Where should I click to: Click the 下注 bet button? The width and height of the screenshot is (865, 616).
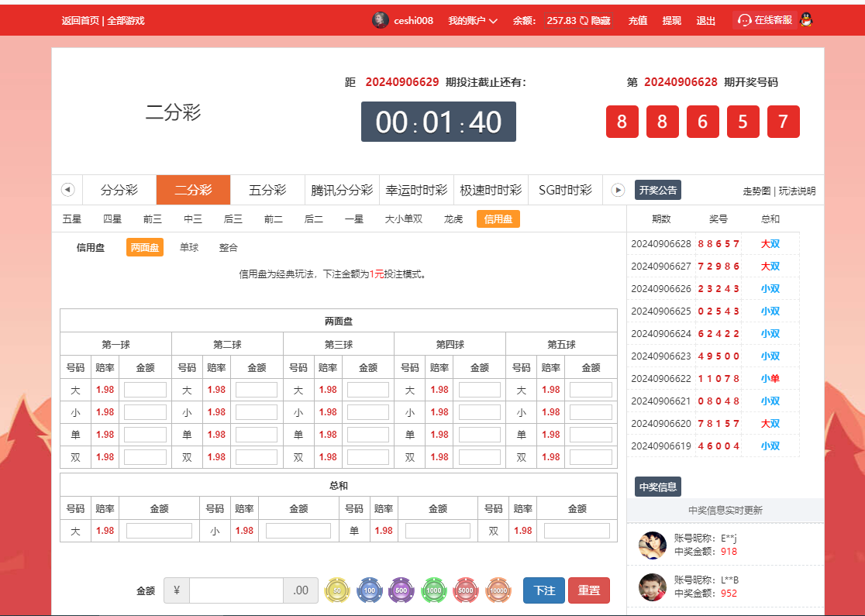tap(544, 590)
